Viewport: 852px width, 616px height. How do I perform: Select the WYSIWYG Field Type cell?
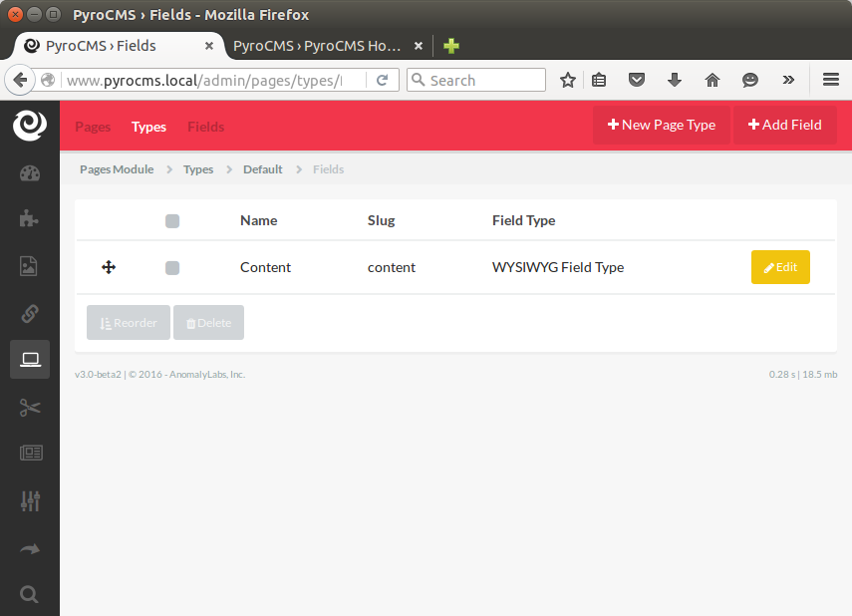pyautogui.click(x=558, y=267)
